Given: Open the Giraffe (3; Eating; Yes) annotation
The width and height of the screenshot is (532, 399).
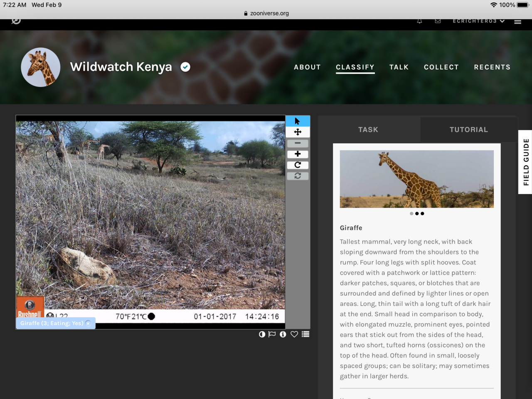Looking at the screenshot, I should (52, 323).
